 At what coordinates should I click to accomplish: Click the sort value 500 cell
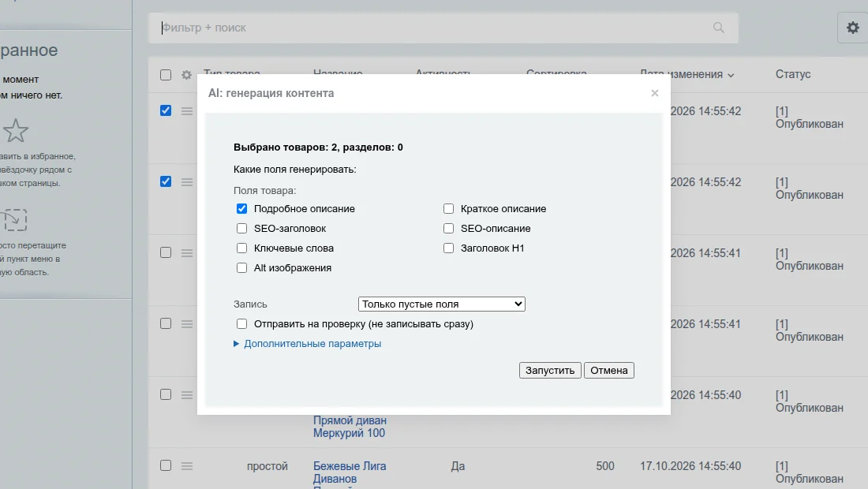(x=605, y=466)
